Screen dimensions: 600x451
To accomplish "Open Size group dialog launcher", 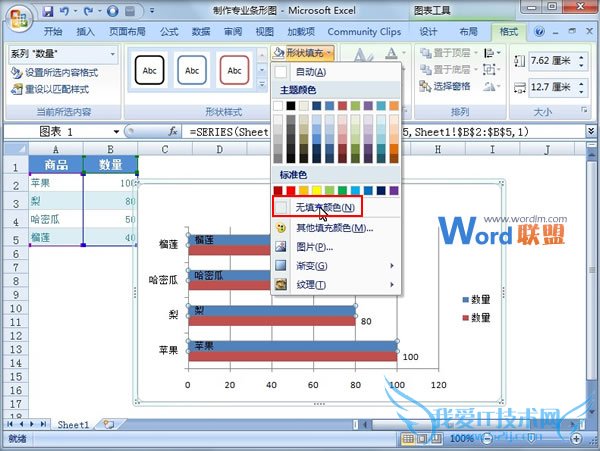I will point(584,110).
